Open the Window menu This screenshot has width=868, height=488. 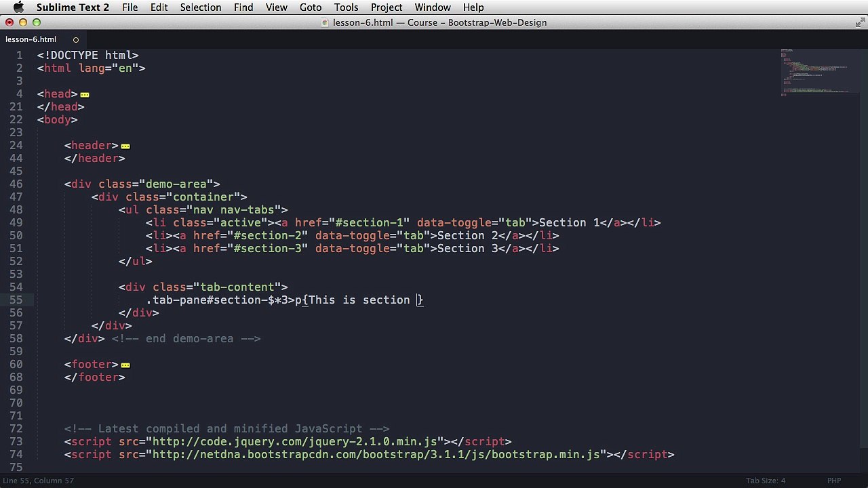433,7
